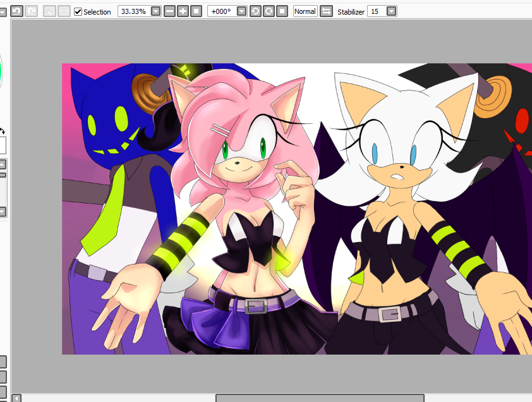Click the Invert selection icon

[x=64, y=11]
